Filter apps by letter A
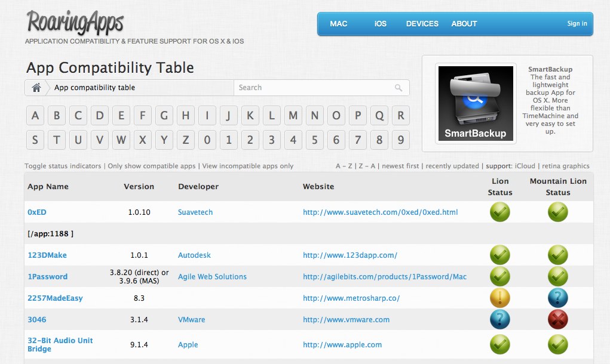Image resolution: width=610 pixels, height=364 pixels. pyautogui.click(x=35, y=115)
